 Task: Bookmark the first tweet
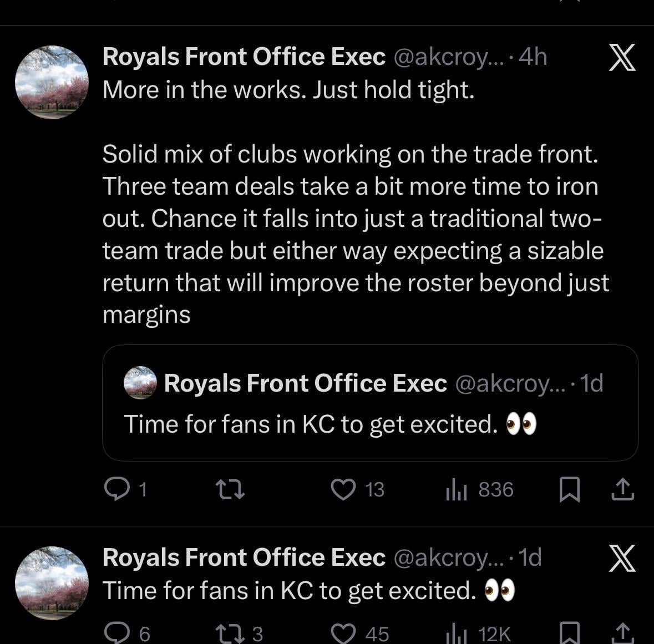569,490
